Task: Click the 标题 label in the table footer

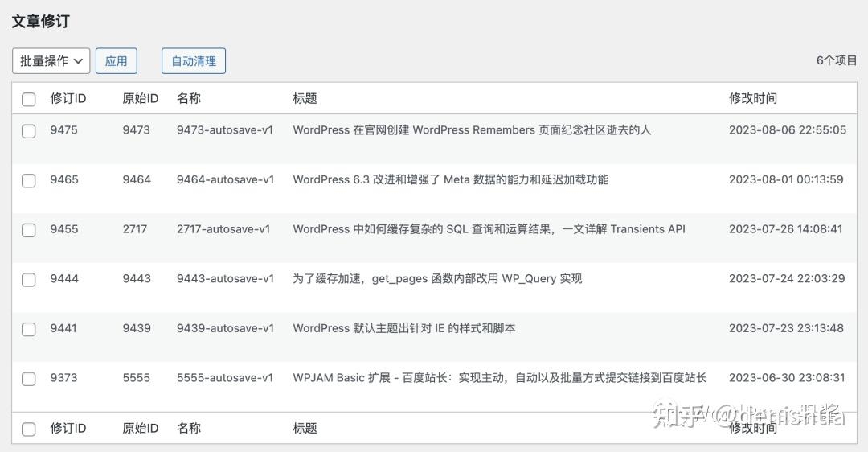Action: pyautogui.click(x=305, y=428)
